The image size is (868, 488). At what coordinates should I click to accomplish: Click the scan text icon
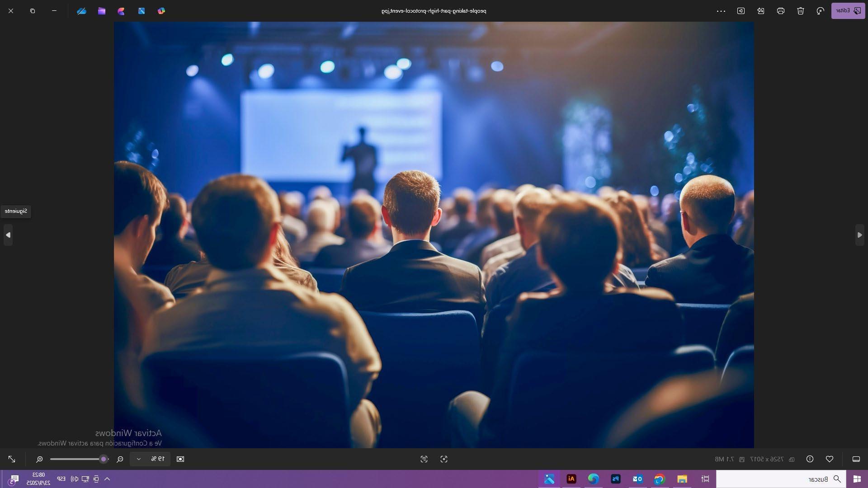(x=424, y=459)
